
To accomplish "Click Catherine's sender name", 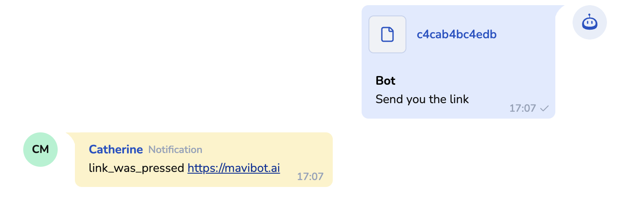I will (115, 150).
